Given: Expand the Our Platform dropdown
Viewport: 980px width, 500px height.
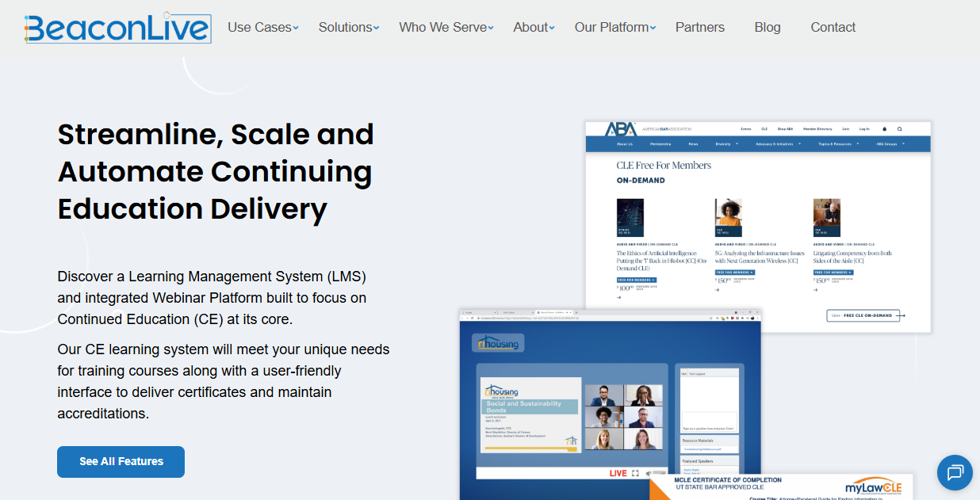Looking at the screenshot, I should tap(614, 28).
